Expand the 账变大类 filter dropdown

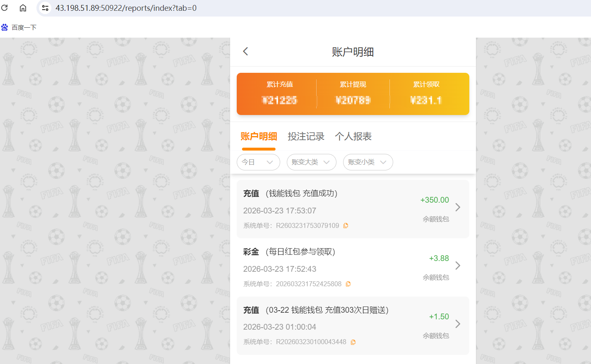click(311, 162)
